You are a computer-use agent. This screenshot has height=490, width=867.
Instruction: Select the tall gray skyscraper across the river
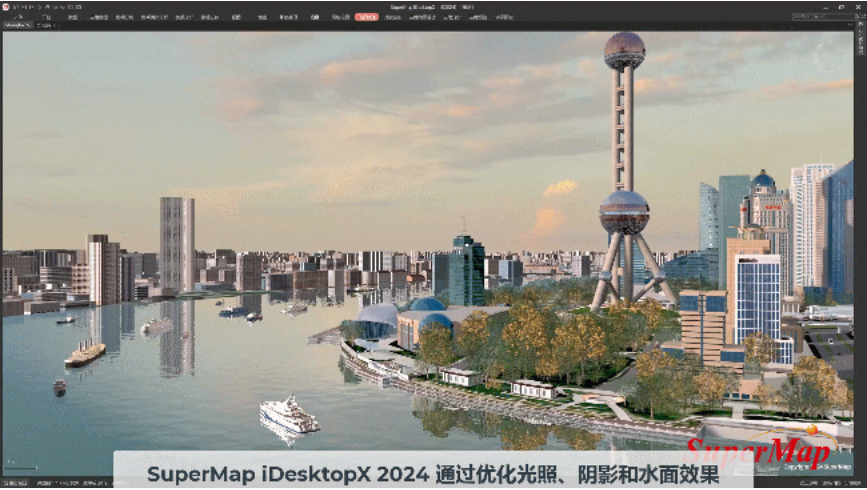point(177,244)
